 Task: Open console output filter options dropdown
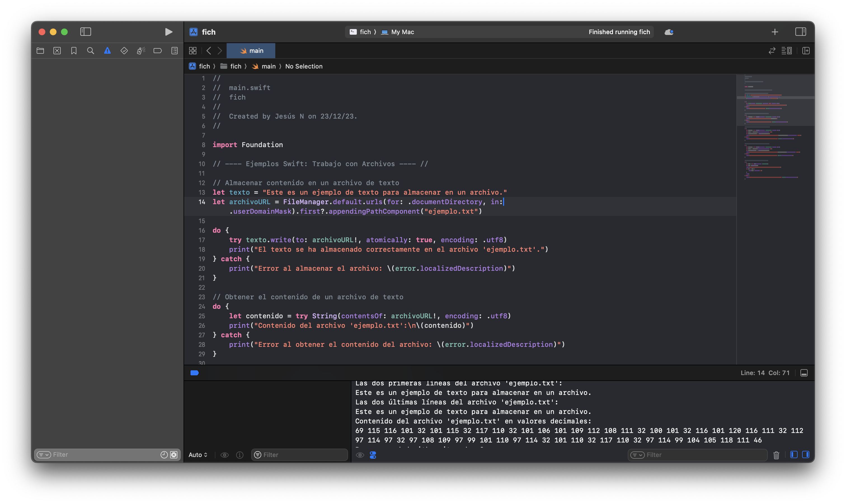pos(637,455)
